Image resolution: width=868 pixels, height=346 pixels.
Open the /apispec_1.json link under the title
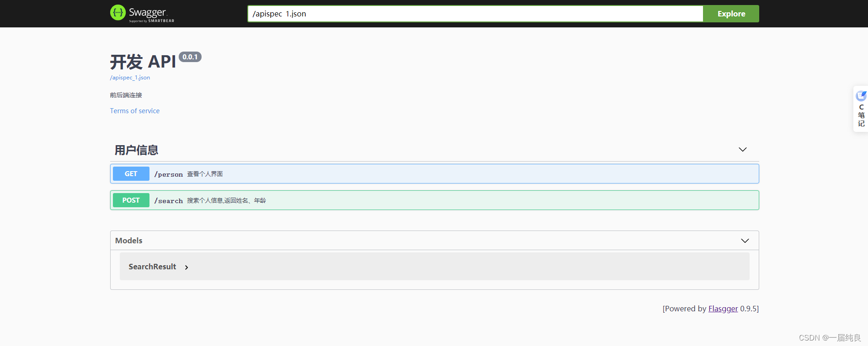pyautogui.click(x=130, y=78)
